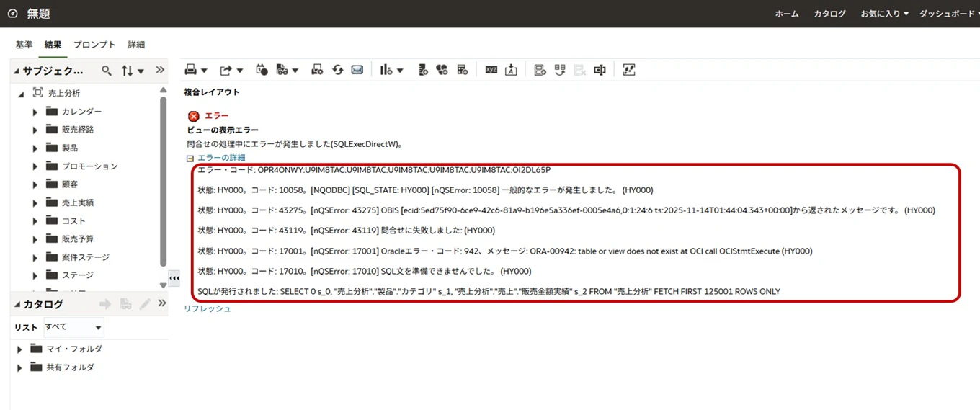Click the create compound layout icon
This screenshot has width=980, height=410.
[x=540, y=70]
